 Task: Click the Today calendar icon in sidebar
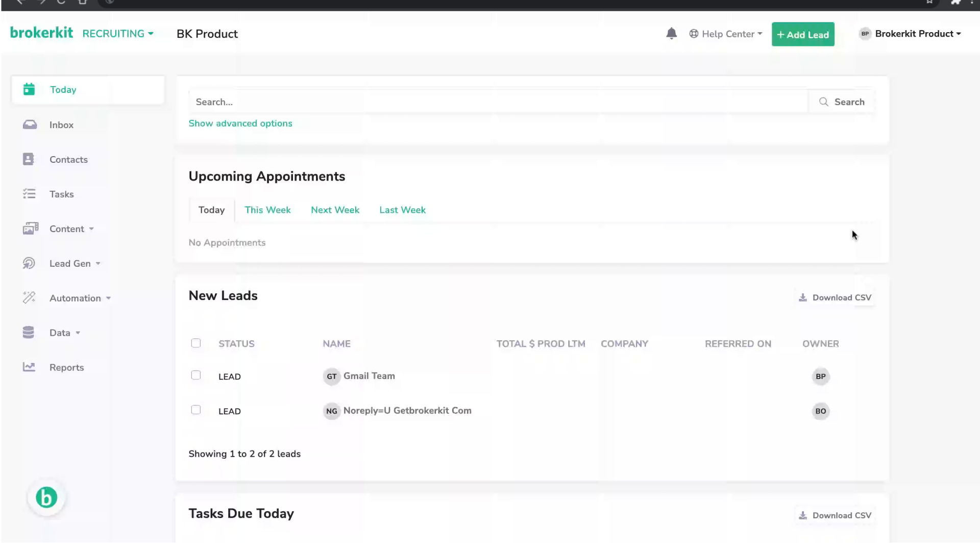(x=29, y=89)
